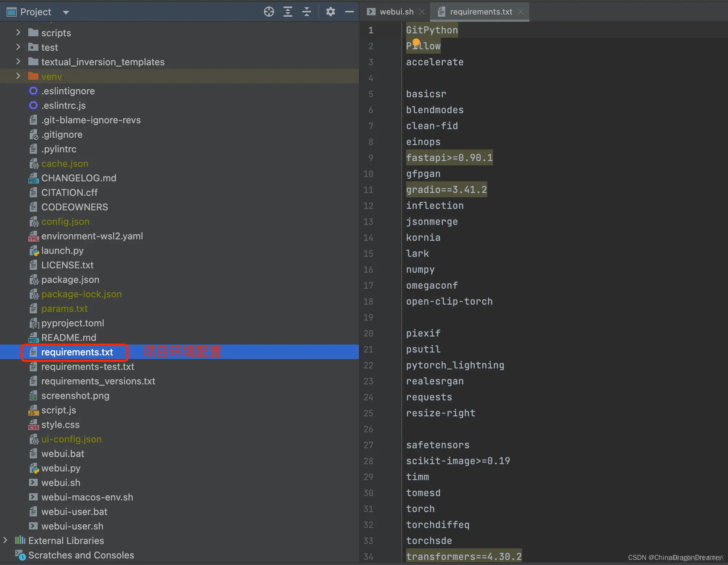Switch to the webui.sh editor tab
The height and width of the screenshot is (565, 728).
point(396,12)
